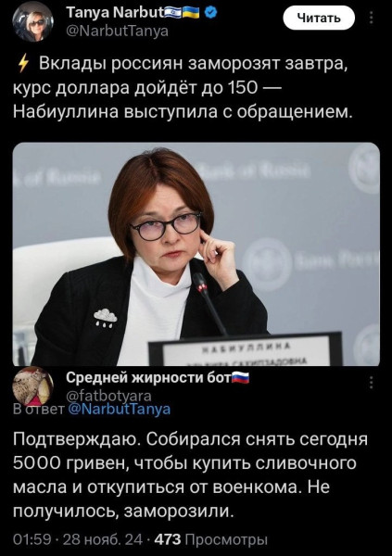Click the gray @NarbutTanya handle under name
Screen dimensions: 392x556
pos(118,32)
